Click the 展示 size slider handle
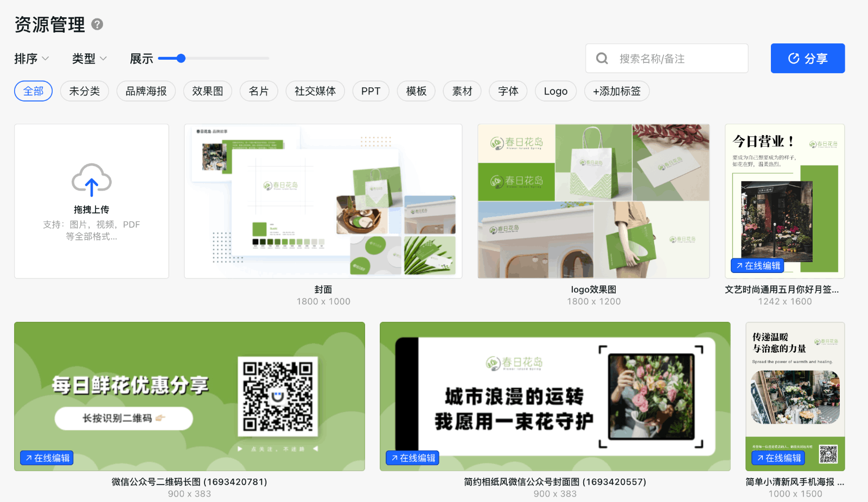This screenshot has width=868, height=502. [181, 58]
